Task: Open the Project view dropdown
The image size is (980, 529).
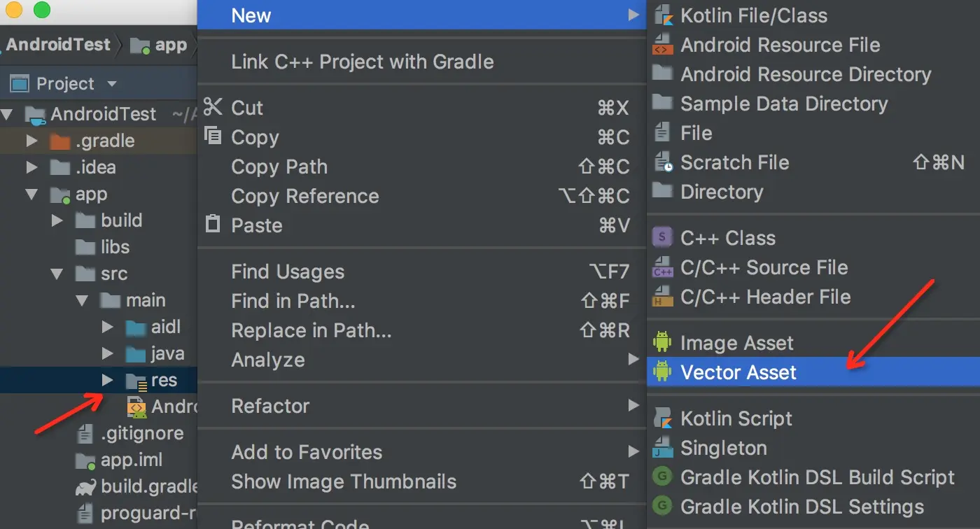Action: (112, 84)
